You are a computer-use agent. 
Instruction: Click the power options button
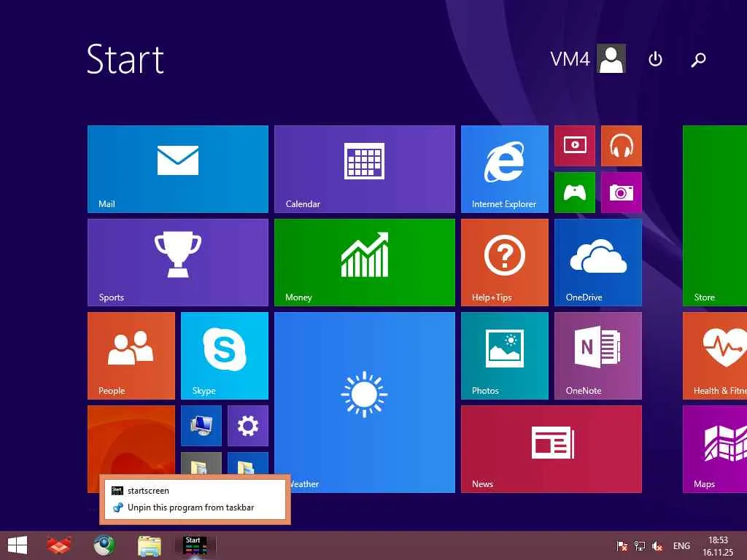click(655, 59)
